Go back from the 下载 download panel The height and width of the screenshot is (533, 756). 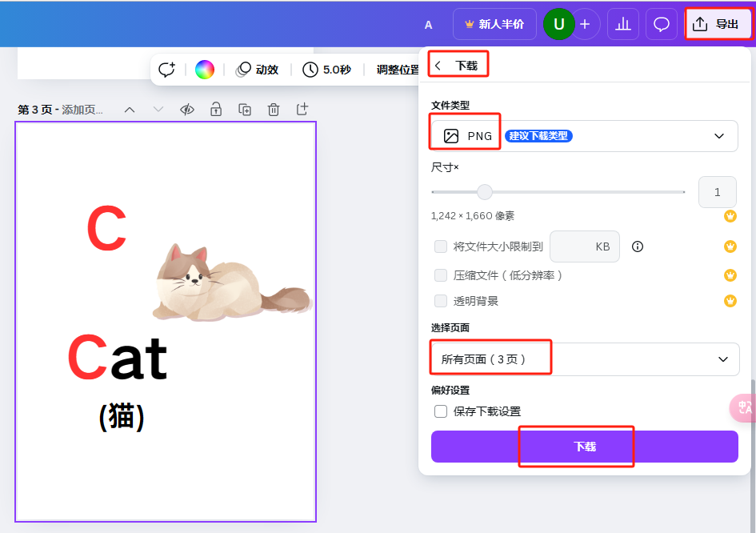pos(438,66)
